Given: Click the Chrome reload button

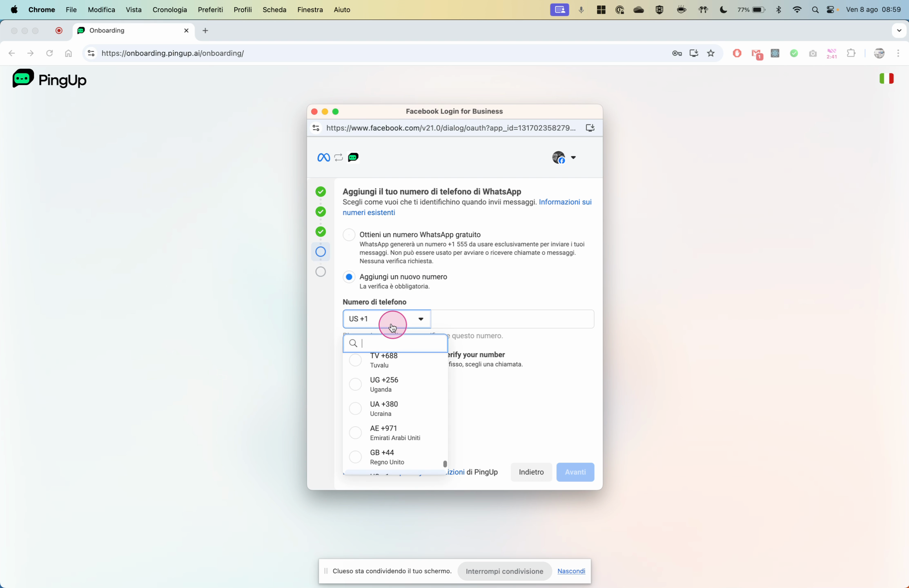Looking at the screenshot, I should (49, 53).
